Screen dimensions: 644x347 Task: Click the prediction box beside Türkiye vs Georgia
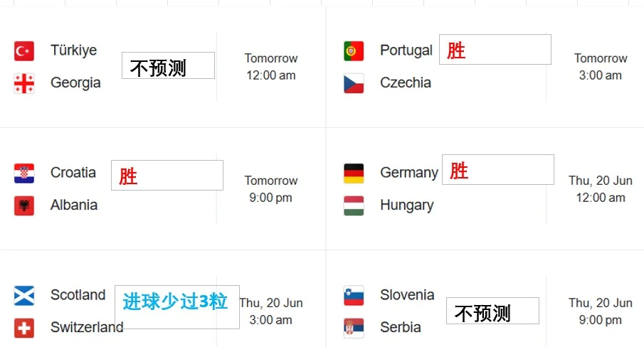pos(168,66)
